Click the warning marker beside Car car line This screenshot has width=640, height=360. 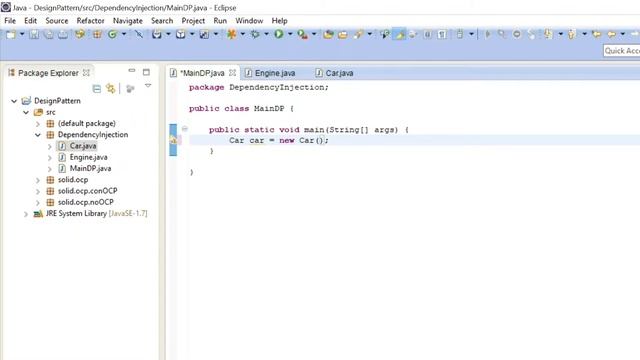pyautogui.click(x=173, y=140)
